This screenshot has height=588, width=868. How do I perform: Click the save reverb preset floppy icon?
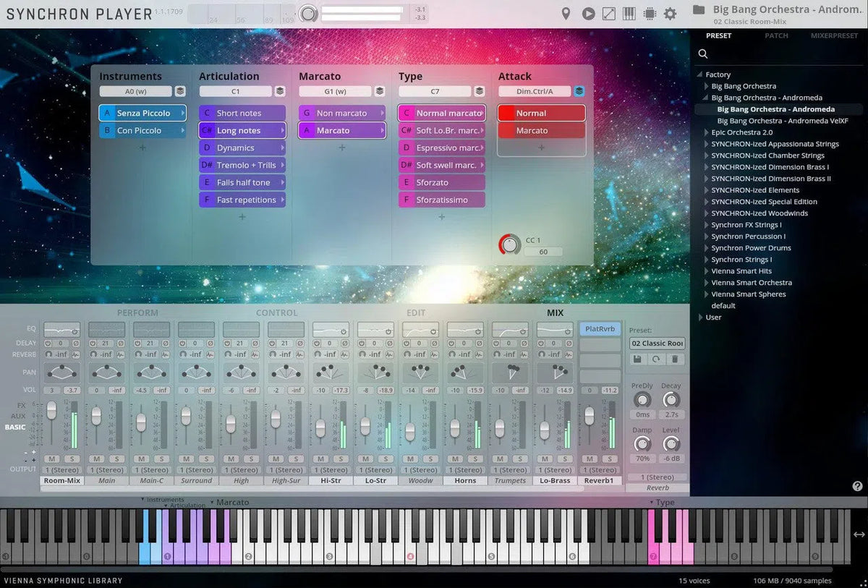pos(637,359)
